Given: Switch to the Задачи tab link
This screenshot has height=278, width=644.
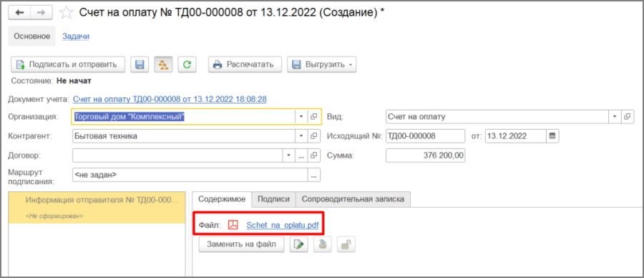Looking at the screenshot, I should click(x=76, y=37).
